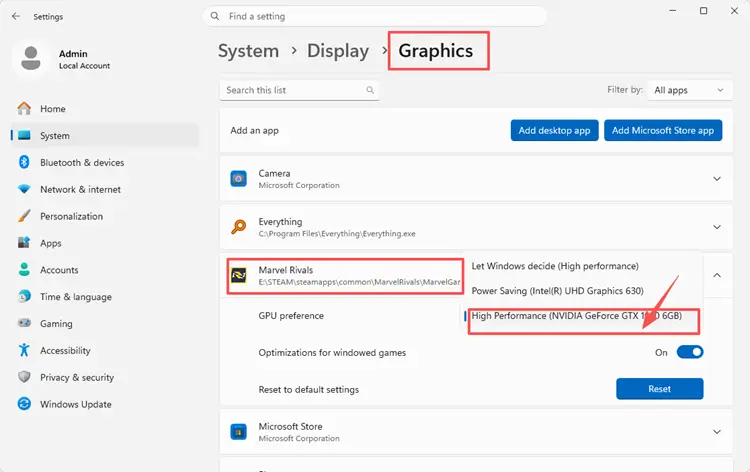Click the System monitor icon
Viewport: 750px width, 472px height.
click(24, 135)
